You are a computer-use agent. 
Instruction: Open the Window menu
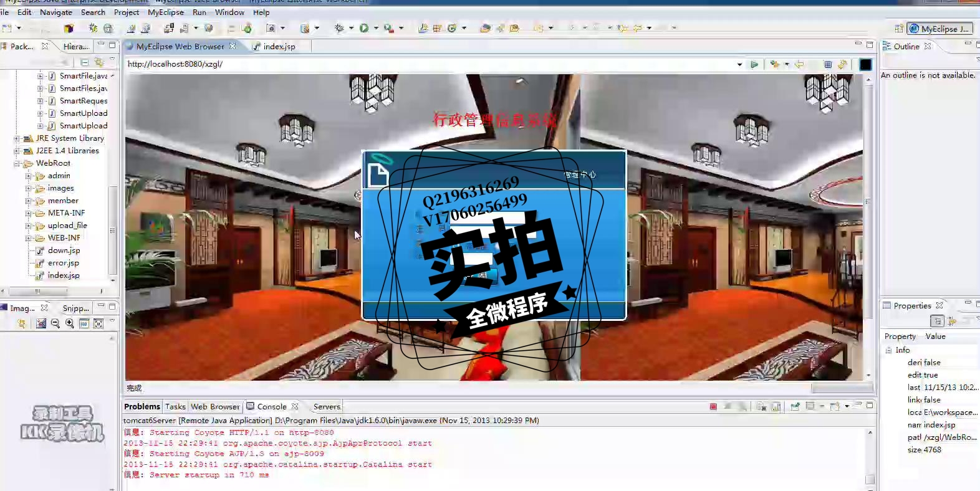pyautogui.click(x=229, y=12)
